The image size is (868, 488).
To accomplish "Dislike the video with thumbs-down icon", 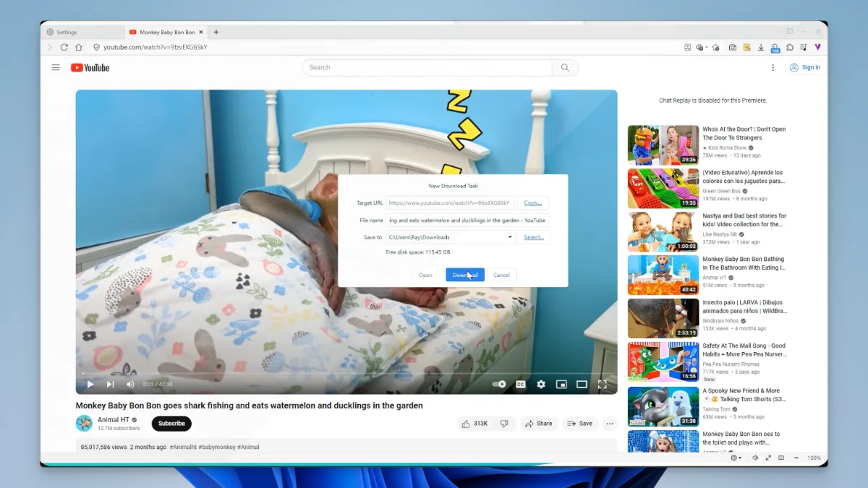I will [x=504, y=424].
